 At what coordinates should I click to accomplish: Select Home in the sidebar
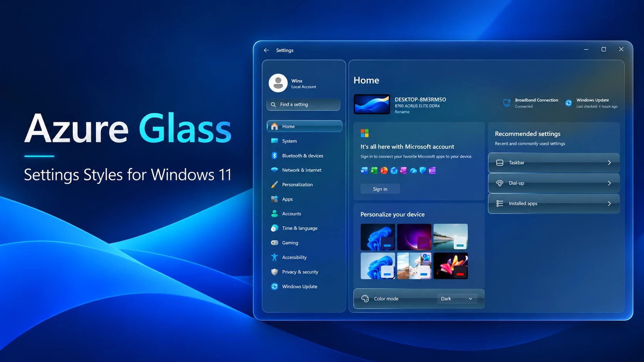pyautogui.click(x=304, y=126)
